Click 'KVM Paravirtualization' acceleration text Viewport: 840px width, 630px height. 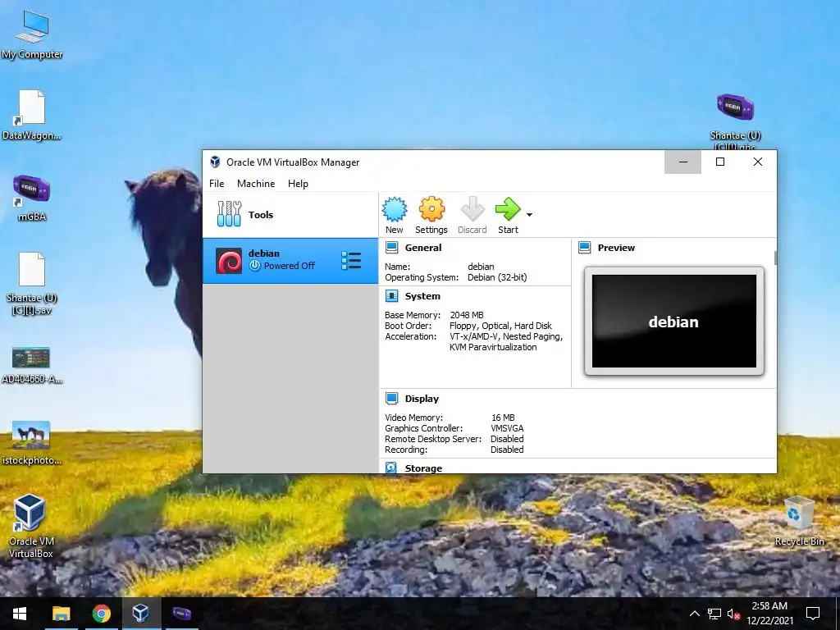(x=493, y=347)
